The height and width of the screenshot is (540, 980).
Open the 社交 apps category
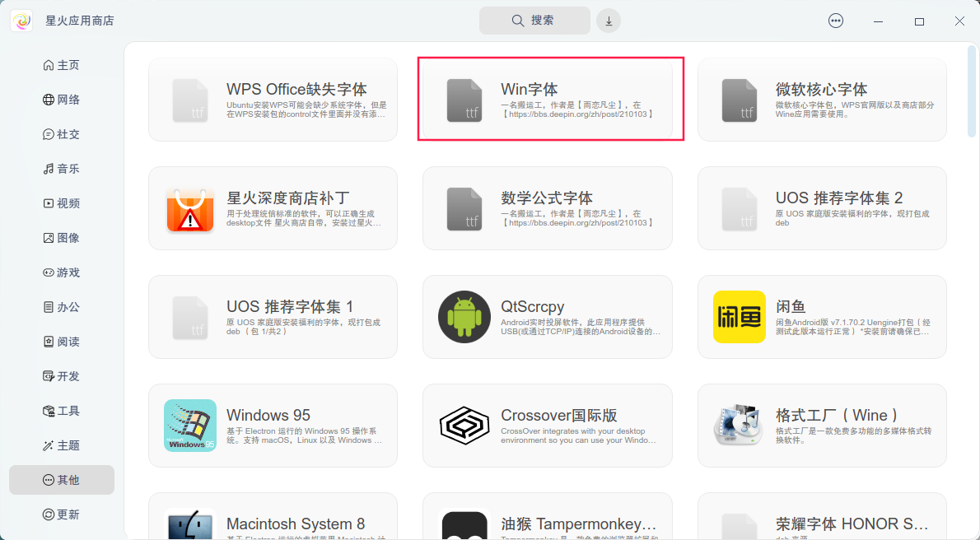(x=67, y=133)
